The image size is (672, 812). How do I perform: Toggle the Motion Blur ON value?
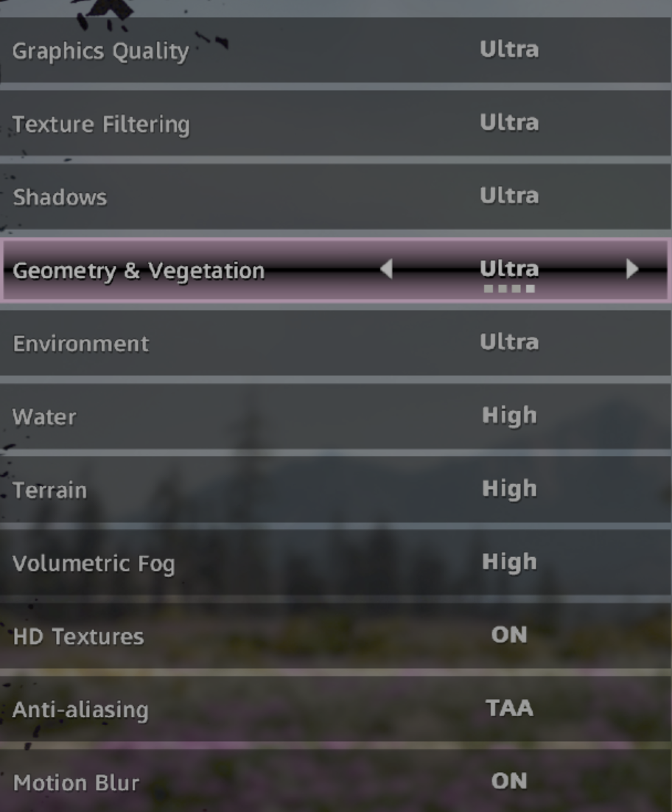[509, 781]
